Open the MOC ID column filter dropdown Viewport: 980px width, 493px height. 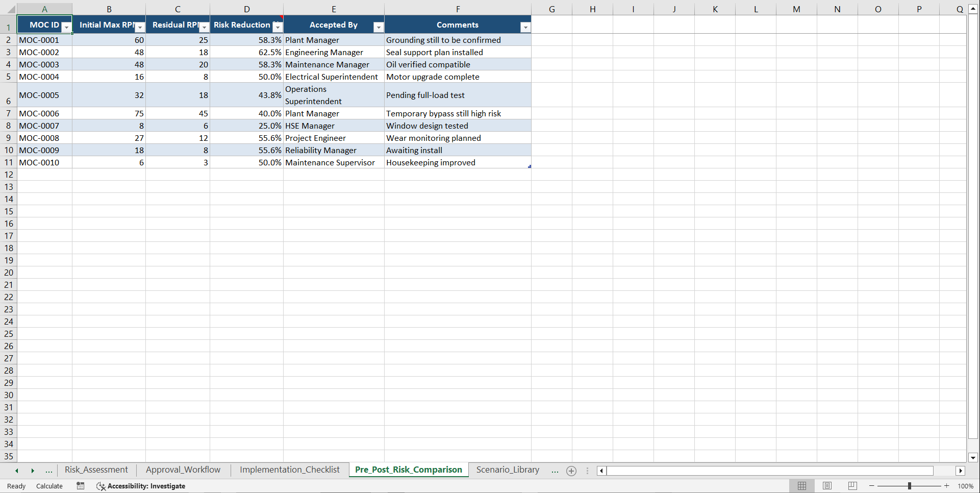[66, 27]
